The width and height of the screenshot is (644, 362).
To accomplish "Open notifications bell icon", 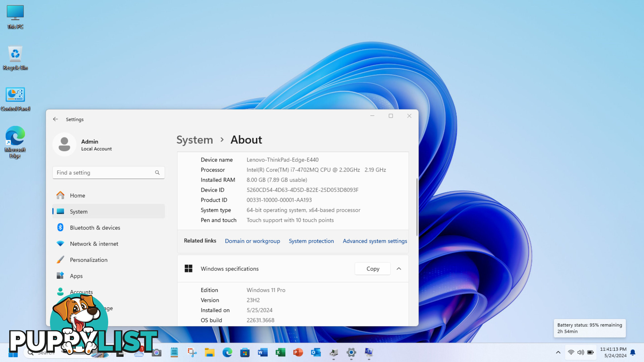I will [x=633, y=352].
